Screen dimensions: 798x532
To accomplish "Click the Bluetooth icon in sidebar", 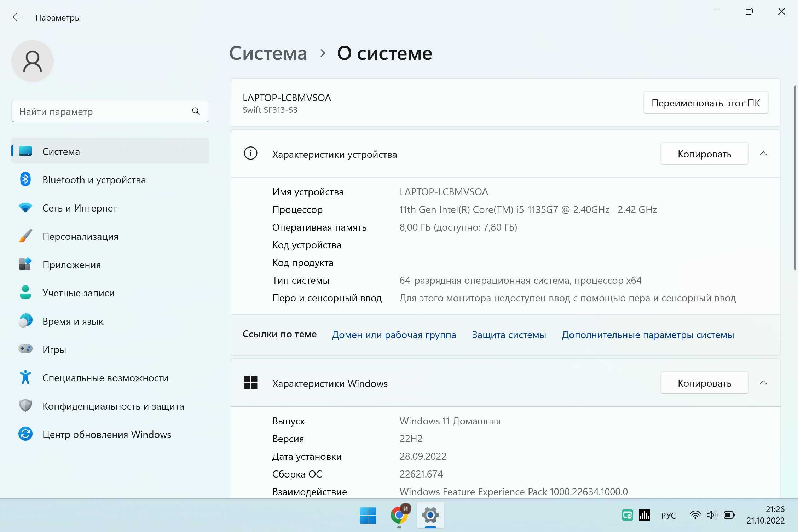I will coord(25,179).
